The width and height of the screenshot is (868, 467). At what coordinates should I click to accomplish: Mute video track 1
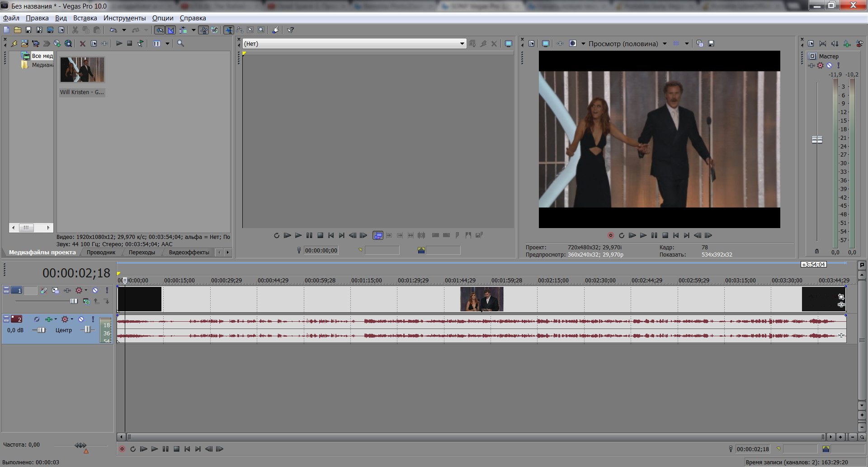coord(95,291)
